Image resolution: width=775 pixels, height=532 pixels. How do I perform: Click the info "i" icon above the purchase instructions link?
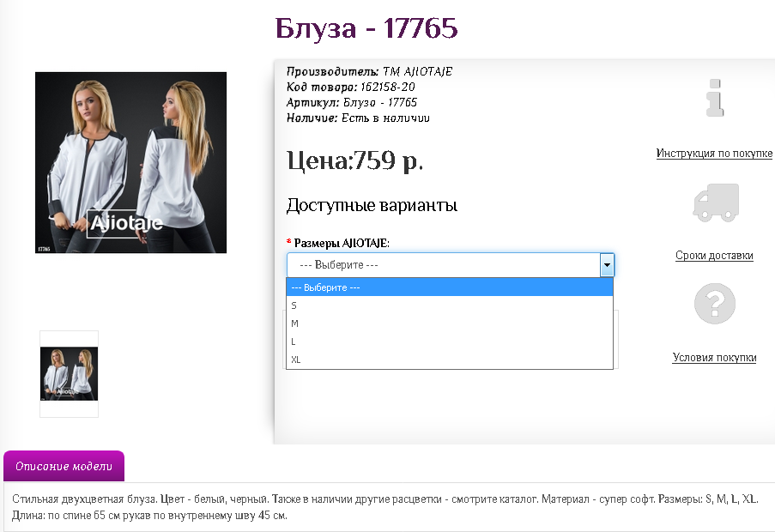pos(715,98)
